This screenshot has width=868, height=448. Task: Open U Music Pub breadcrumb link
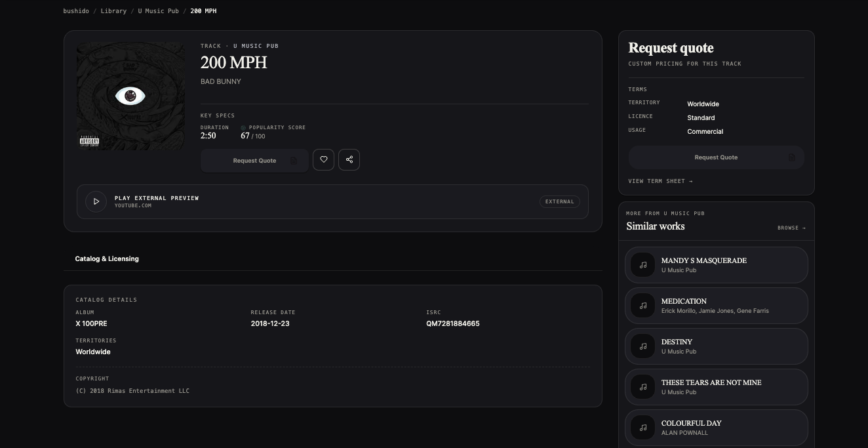(x=158, y=11)
